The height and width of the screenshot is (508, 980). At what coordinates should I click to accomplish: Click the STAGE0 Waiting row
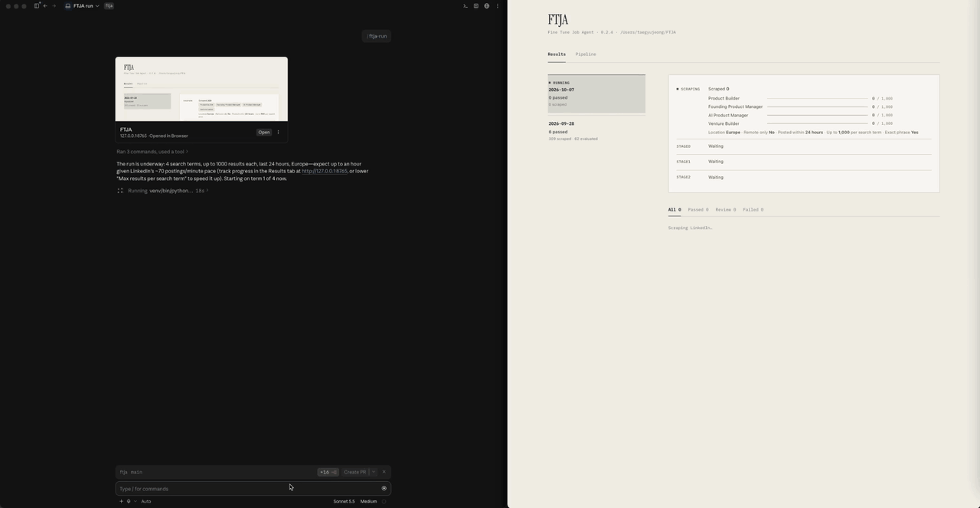tap(804, 146)
